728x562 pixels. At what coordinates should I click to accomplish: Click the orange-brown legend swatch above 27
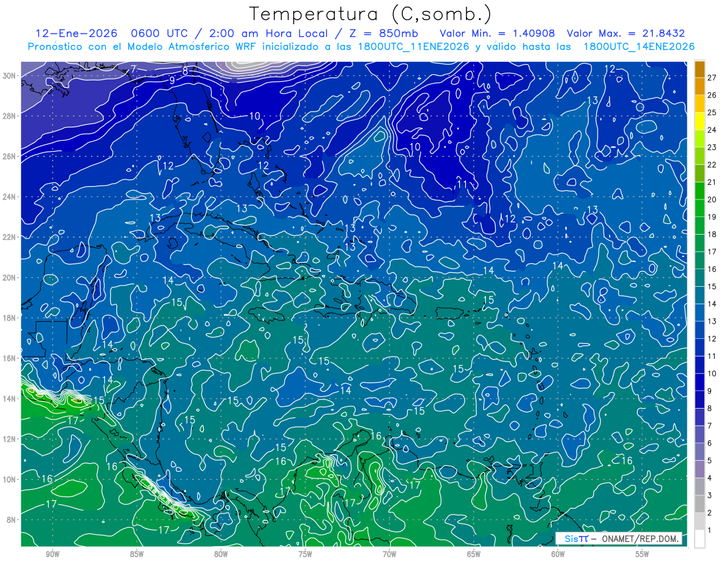(x=699, y=69)
